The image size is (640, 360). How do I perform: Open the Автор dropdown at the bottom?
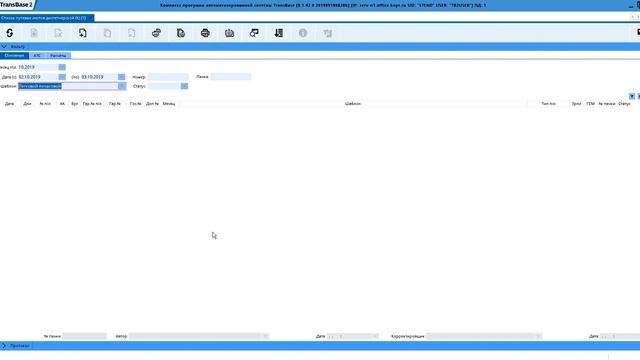[265, 336]
